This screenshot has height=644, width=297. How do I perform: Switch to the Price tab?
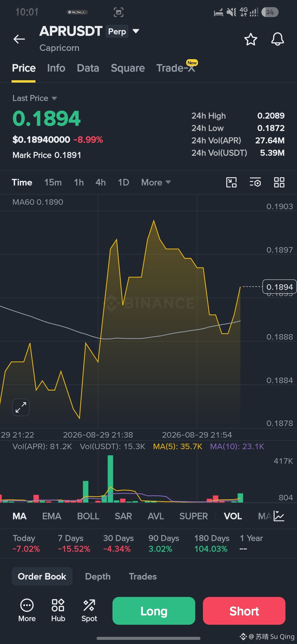pos(24,68)
